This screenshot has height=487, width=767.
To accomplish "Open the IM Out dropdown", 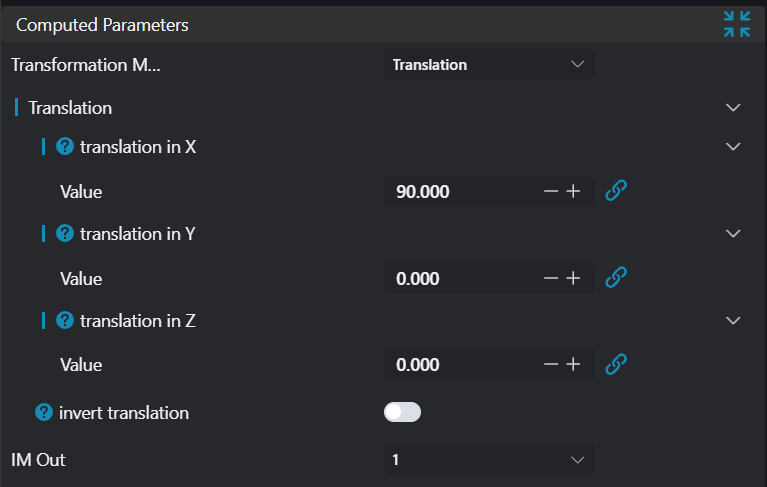I will (x=489, y=460).
